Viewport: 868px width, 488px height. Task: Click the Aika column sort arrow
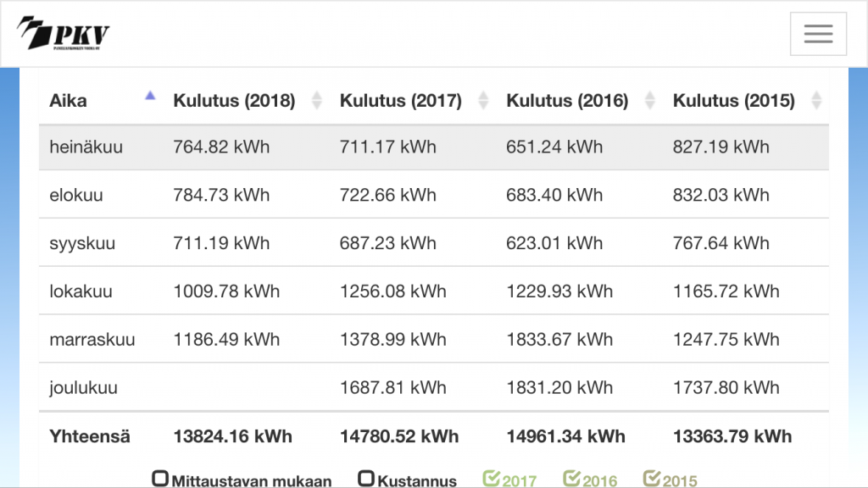coord(150,97)
